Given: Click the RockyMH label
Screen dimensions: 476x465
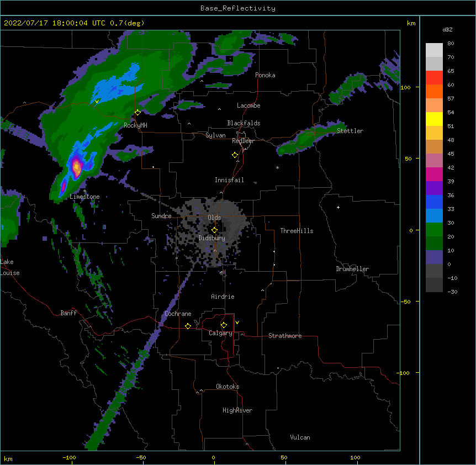Looking at the screenshot, I should click(135, 125).
